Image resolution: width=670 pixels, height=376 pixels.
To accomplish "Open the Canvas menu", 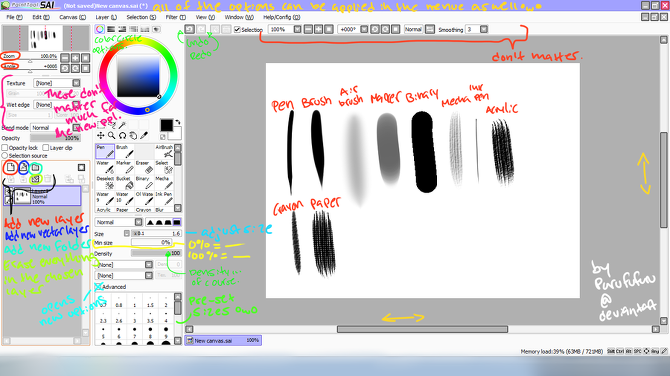I will click(x=72, y=17).
